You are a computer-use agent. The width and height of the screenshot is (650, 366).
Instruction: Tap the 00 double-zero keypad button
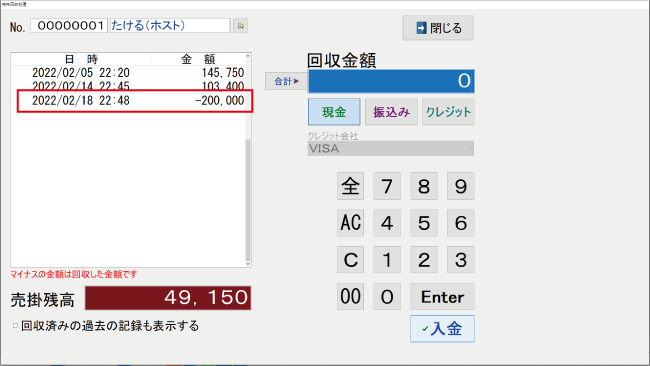[x=351, y=297]
